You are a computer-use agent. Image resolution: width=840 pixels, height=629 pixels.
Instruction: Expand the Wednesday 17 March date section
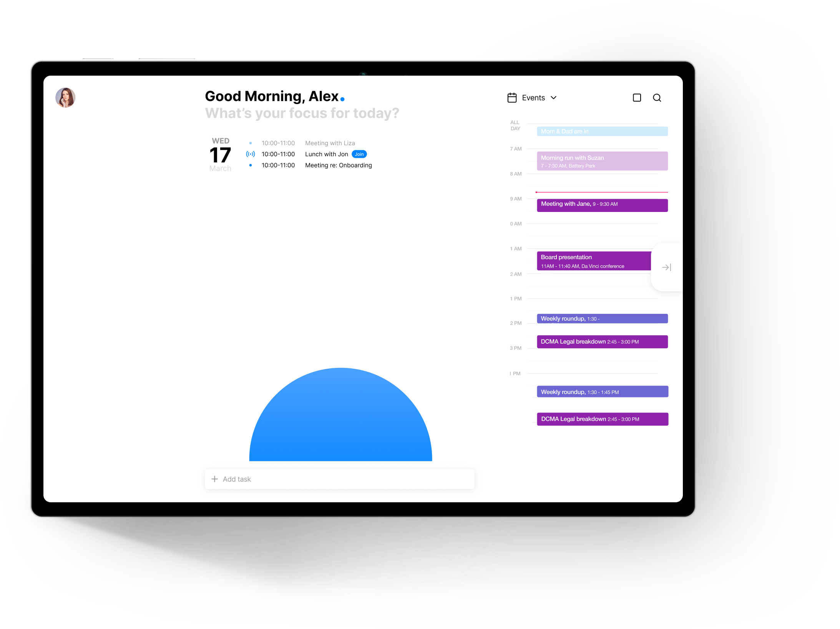tap(220, 154)
